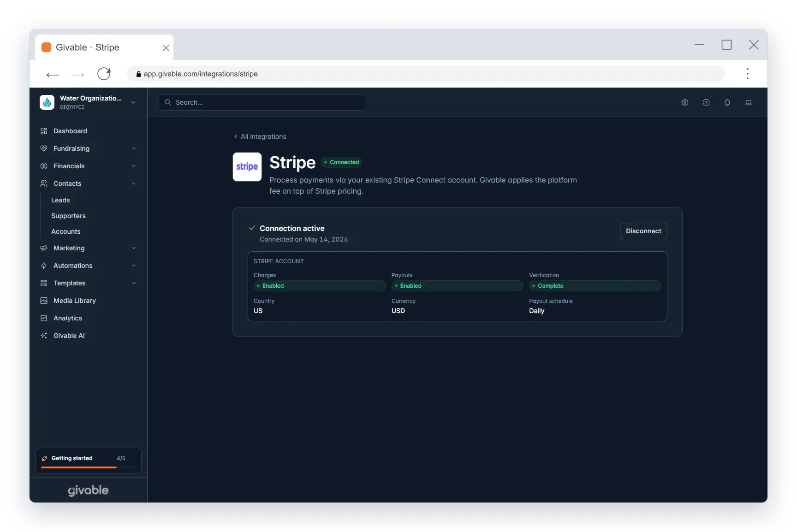Disconnect the Stripe integration
Screen dimensions: 797x532
tap(643, 231)
